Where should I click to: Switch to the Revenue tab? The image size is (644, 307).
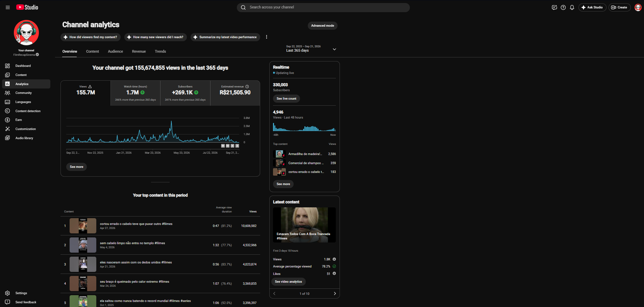pos(139,51)
